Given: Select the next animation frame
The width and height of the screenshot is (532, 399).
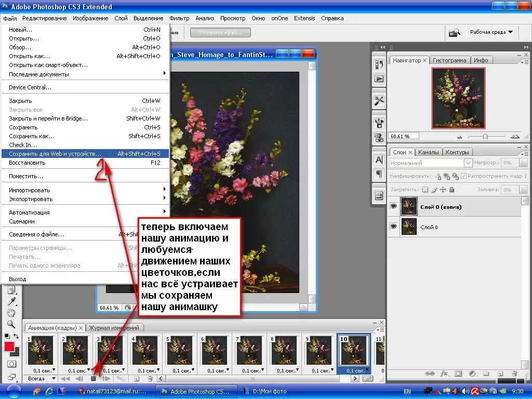Looking at the screenshot, I should (x=106, y=379).
